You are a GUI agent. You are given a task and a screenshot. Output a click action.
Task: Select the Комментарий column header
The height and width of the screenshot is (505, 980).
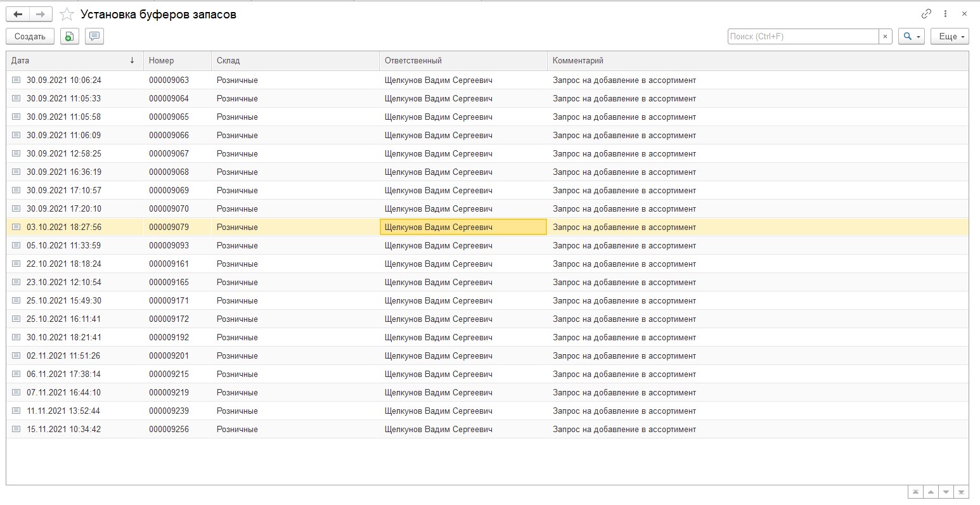[757, 61]
